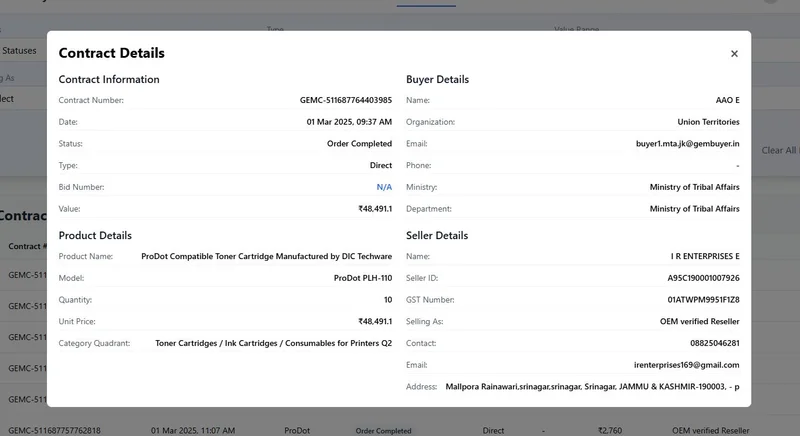The height and width of the screenshot is (436, 800).
Task: Click OEM verified Reseller in background table row
Action: pyautogui.click(x=711, y=431)
